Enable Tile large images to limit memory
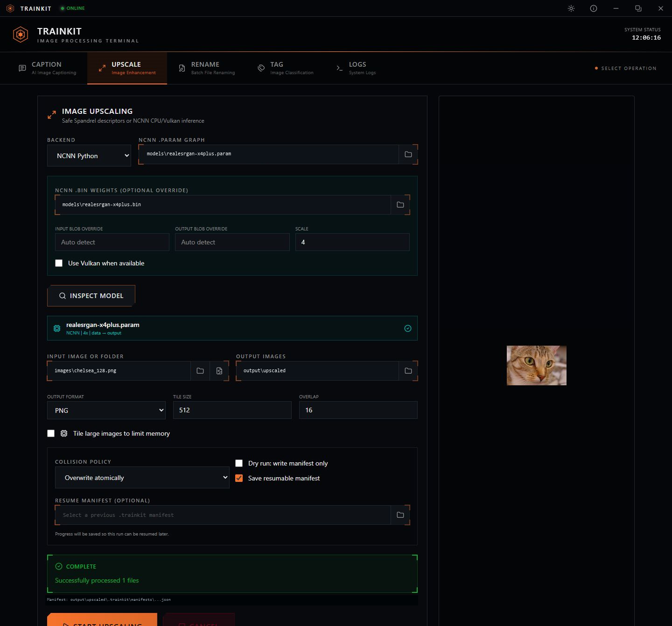672x626 pixels. tap(51, 433)
